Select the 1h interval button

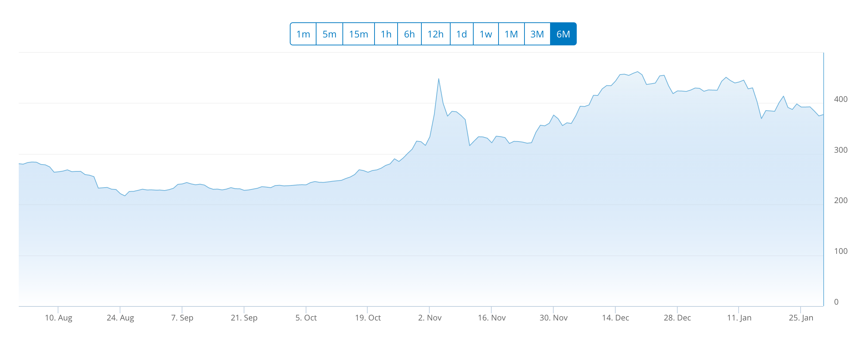pos(386,34)
